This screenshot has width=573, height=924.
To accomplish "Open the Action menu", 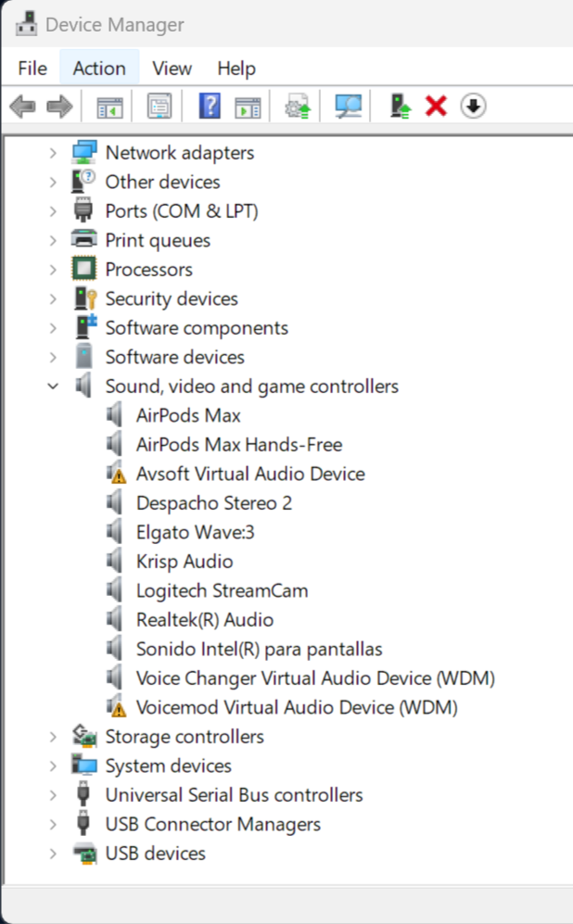I will (x=99, y=69).
